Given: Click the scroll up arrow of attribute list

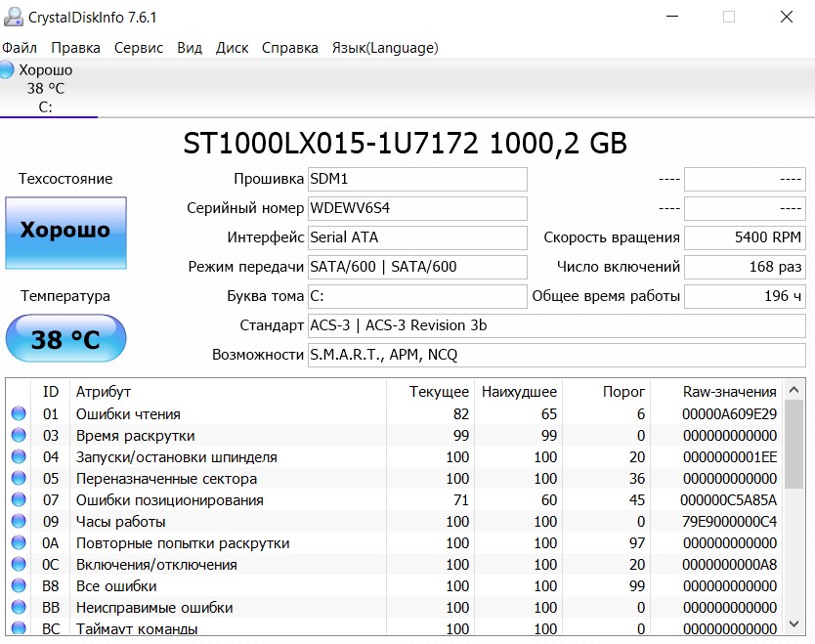Looking at the screenshot, I should (794, 390).
